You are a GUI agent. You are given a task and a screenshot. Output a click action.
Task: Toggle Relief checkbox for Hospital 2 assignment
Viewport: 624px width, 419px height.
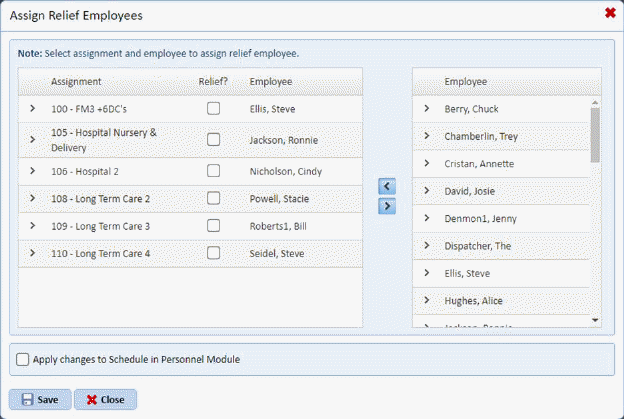[213, 171]
